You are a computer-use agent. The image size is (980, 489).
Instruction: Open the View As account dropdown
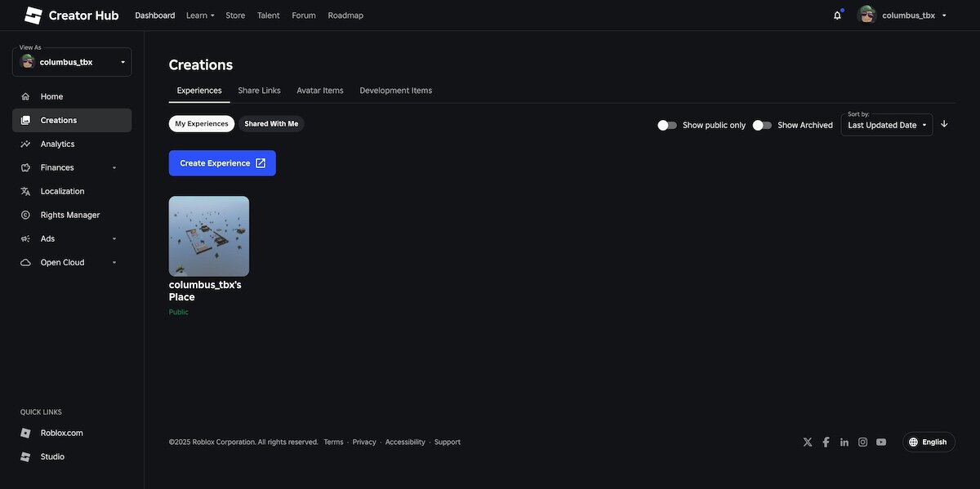72,62
